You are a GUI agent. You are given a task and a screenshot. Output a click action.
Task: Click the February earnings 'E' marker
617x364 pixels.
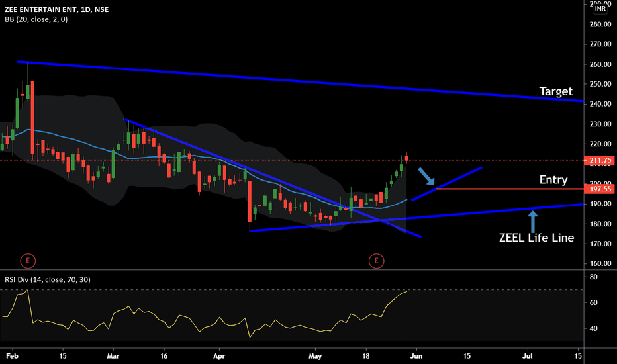coord(28,261)
